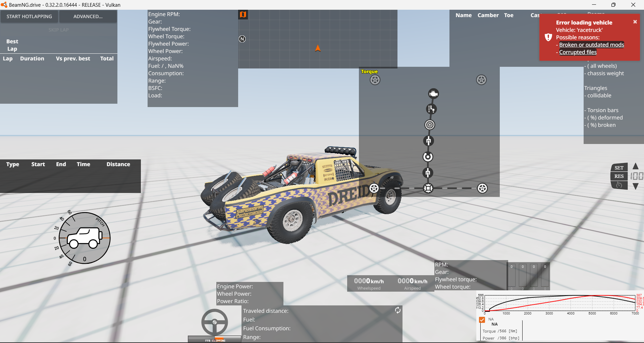The image size is (644, 343).
Task: Click the rear-right wheel icon in powertrain
Action: [482, 188]
